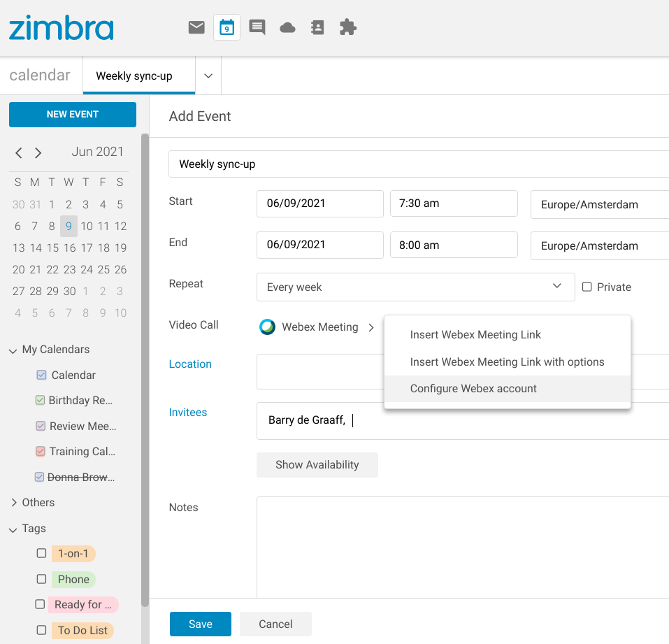This screenshot has width=669, height=644.
Task: Switch to the Weekly sync-up tab
Action: click(x=139, y=76)
